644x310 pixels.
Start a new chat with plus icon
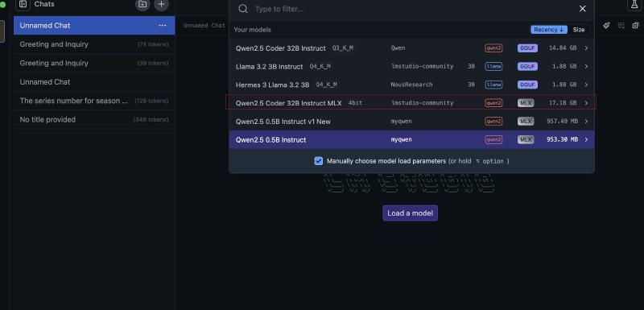point(162,5)
